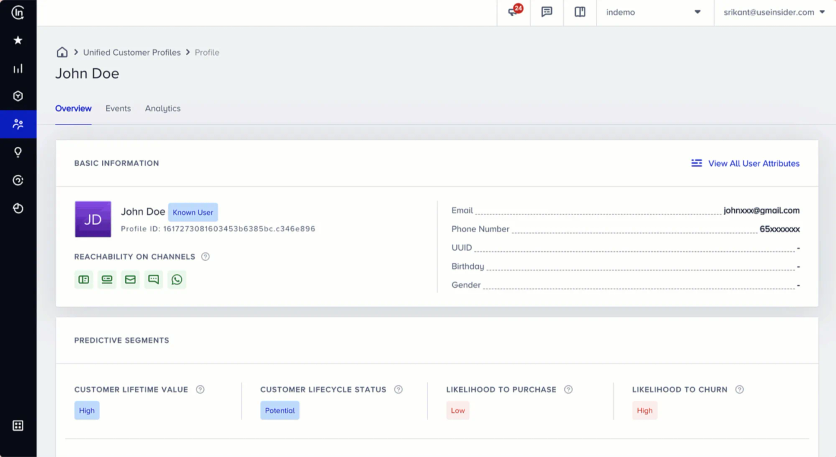Stay on the Overview tab
836x457 pixels.
74,108
